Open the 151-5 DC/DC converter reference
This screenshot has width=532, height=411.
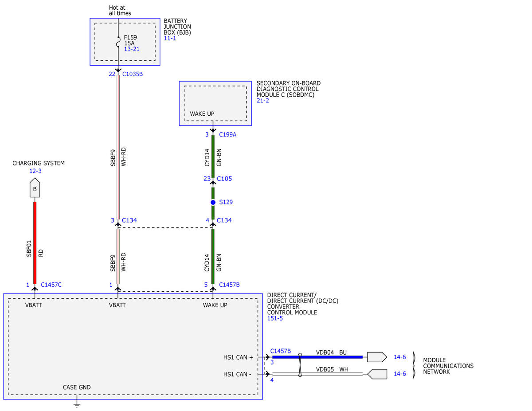(275, 318)
